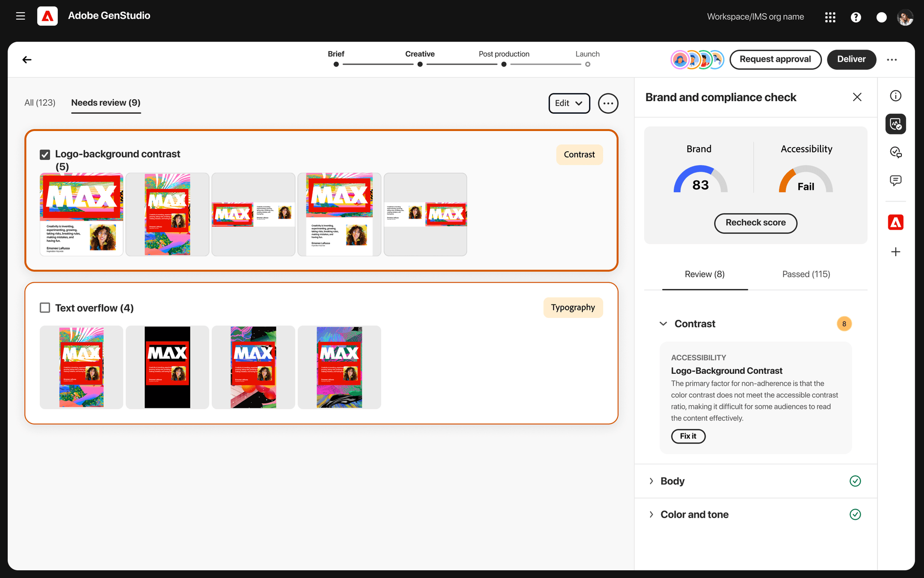This screenshot has height=578, width=924.
Task: Open the help question mark icon
Action: tap(856, 17)
